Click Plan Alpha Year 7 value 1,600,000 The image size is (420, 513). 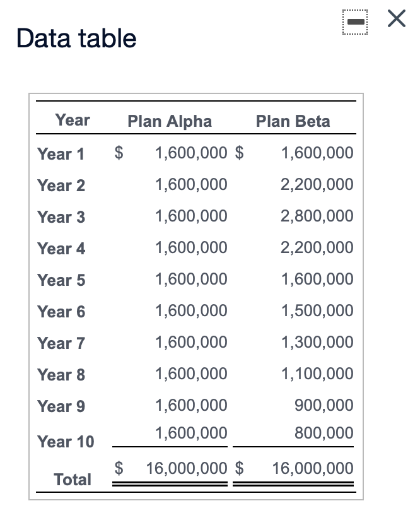pos(190,343)
